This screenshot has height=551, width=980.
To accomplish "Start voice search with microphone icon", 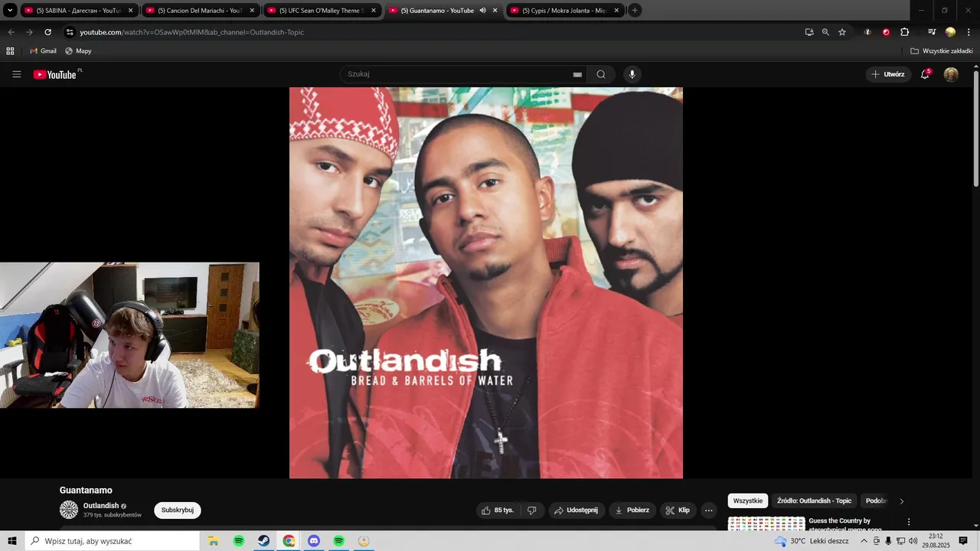I will [x=632, y=74].
